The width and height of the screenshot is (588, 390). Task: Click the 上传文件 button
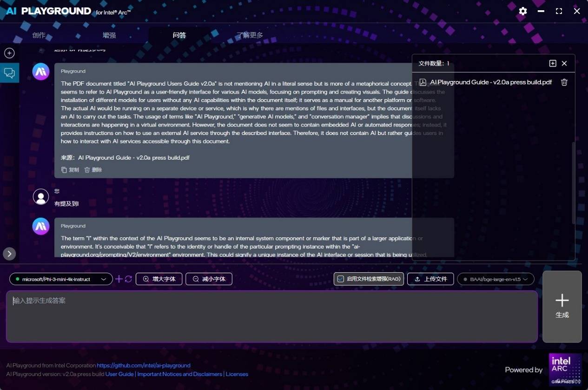point(430,279)
